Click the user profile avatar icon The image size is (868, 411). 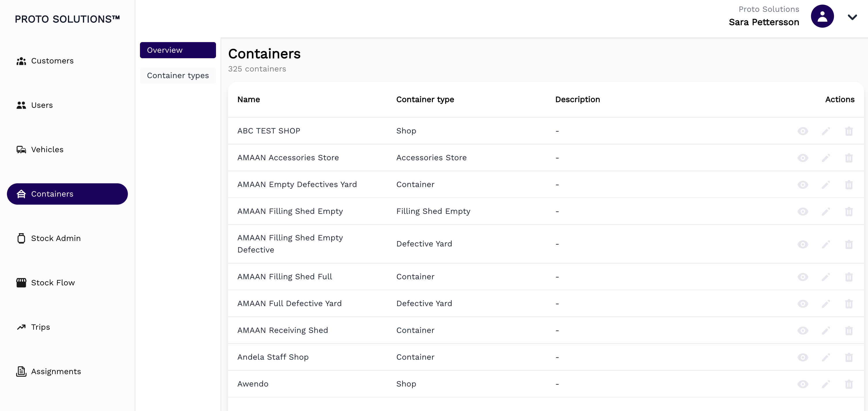[x=822, y=16]
